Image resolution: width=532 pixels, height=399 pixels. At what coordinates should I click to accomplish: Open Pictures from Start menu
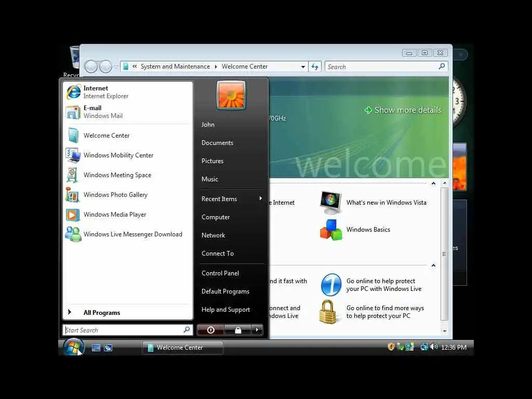click(x=212, y=161)
